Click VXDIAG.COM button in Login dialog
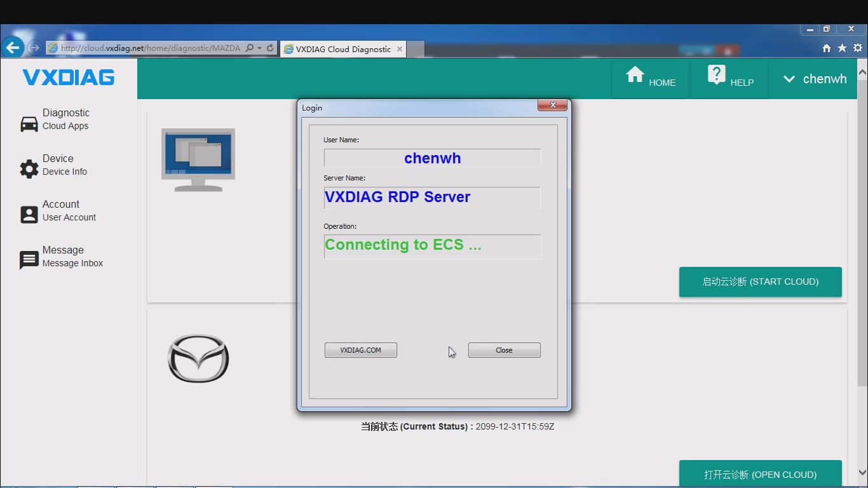Screen dimensions: 868x488 point(361,350)
